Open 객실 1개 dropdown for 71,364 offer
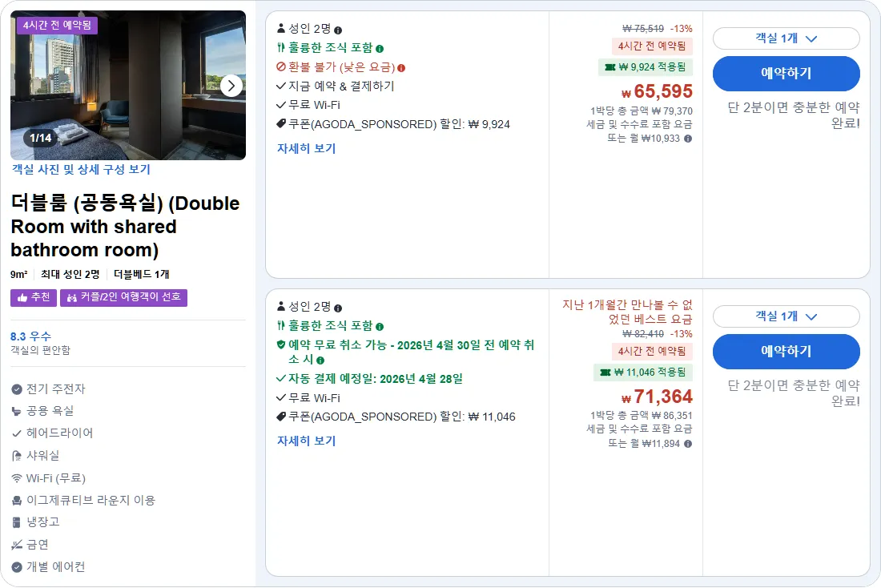881x588 pixels. click(x=786, y=316)
